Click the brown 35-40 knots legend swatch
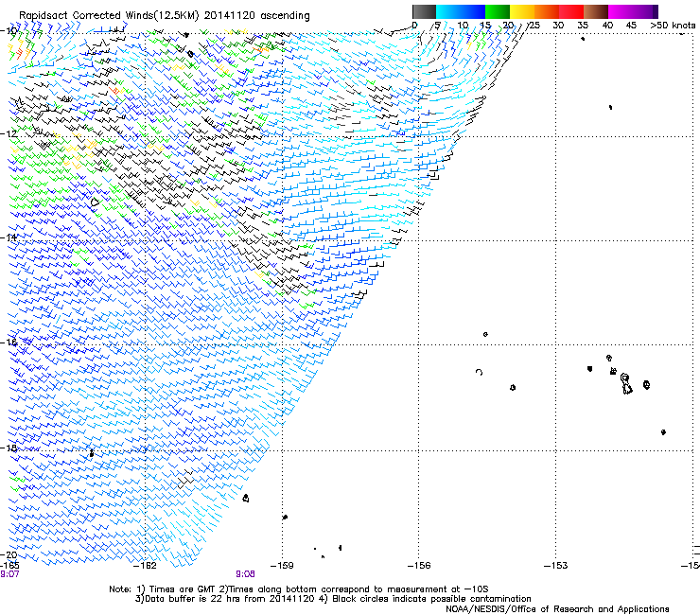 pos(596,11)
